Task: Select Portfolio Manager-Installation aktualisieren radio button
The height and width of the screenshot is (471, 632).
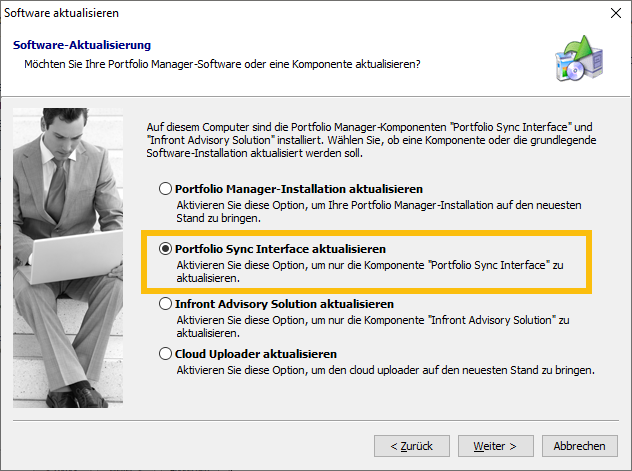Action: pyautogui.click(x=166, y=189)
